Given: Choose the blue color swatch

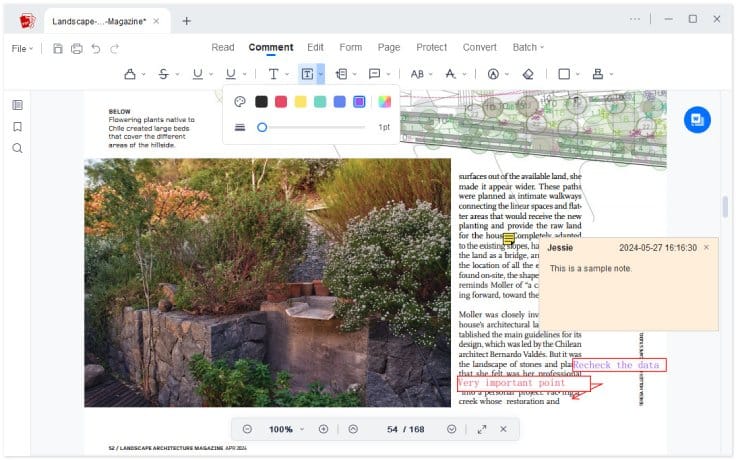Looking at the screenshot, I should click(x=339, y=101).
